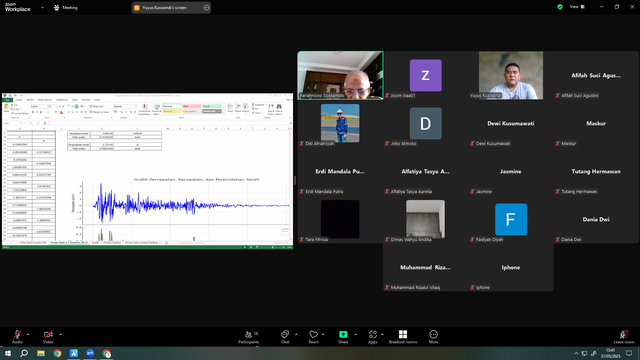
Task: Click the Excel formula bar
Action: [x=169, y=123]
